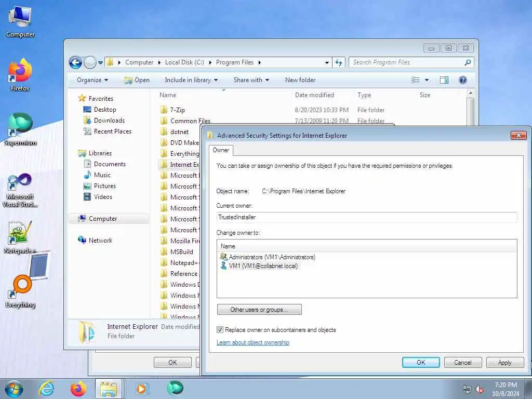This screenshot has height=399, width=532.
Task: Expand the arrow after Program Files breadcrumb
Action: (260, 62)
